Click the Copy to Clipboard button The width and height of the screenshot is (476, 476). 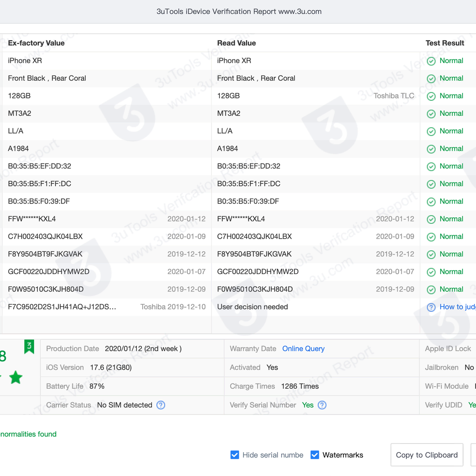427,455
